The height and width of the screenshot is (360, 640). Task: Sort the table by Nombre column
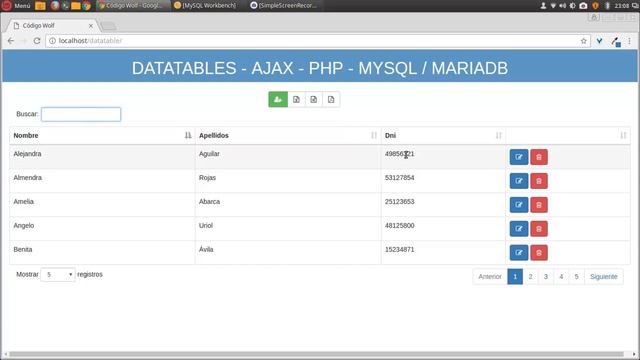coord(102,136)
